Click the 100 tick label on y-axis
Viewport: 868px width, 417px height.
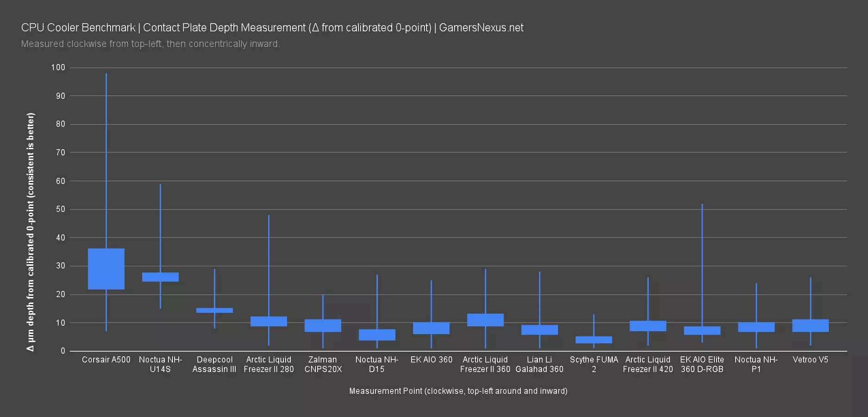click(x=58, y=68)
